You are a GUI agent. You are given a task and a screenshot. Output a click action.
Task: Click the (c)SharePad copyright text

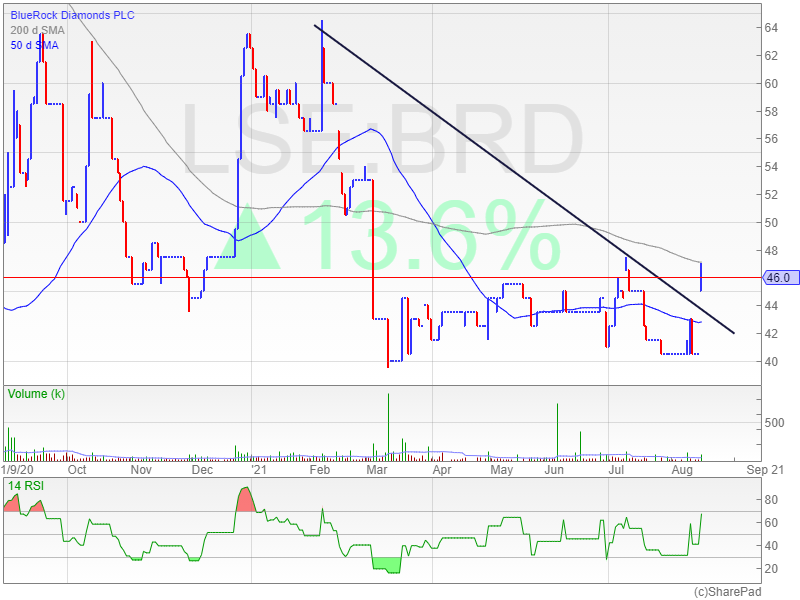tap(728, 592)
